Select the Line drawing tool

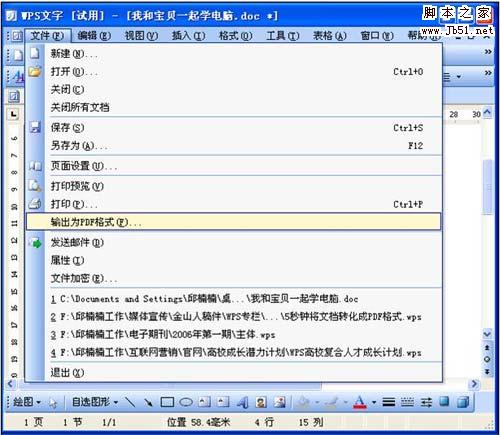pyautogui.click(x=131, y=402)
